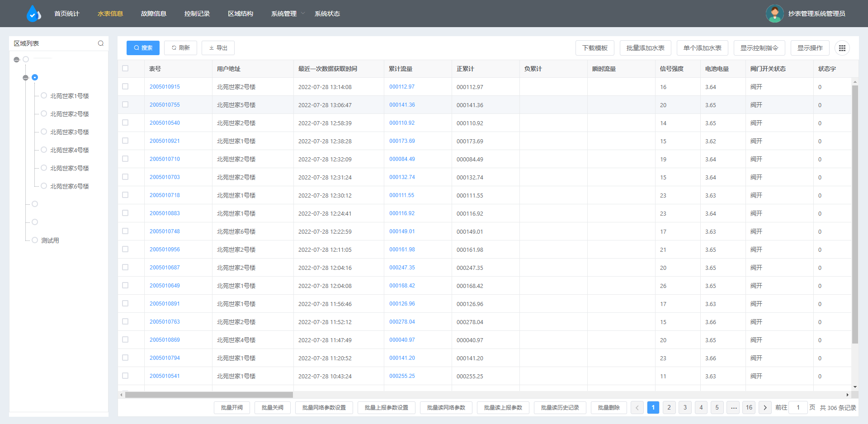This screenshot has height=424, width=868.
Task: Select radio for 北苑世家4号楼
Action: (x=44, y=150)
